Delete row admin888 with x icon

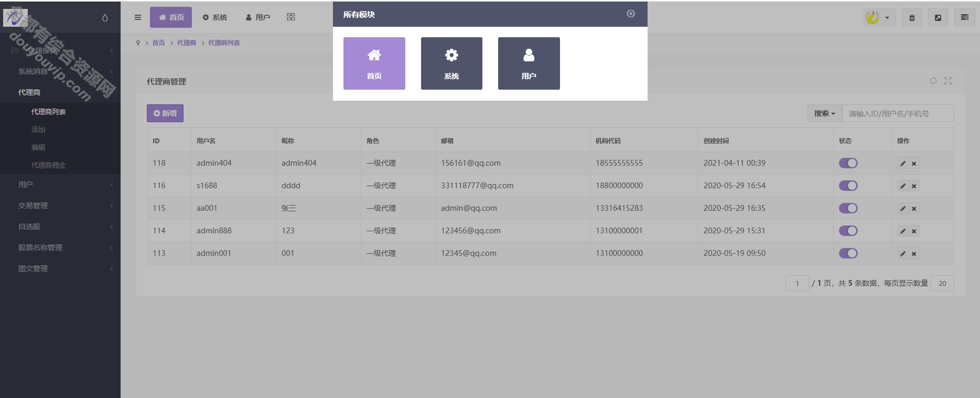click(x=914, y=231)
